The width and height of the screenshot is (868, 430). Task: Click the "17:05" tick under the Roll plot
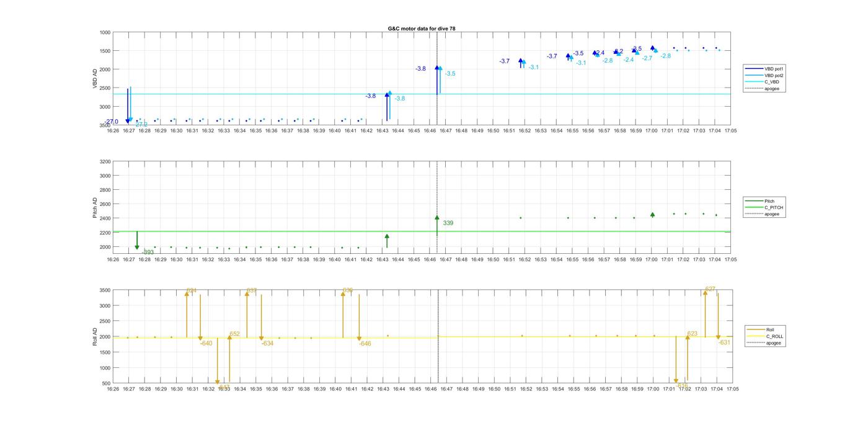tap(732, 389)
